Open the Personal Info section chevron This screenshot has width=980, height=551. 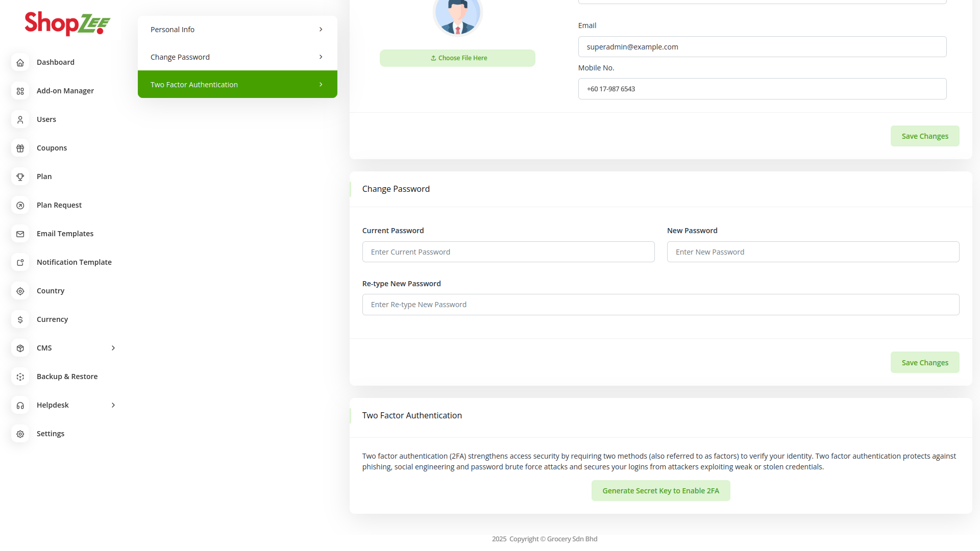point(321,30)
